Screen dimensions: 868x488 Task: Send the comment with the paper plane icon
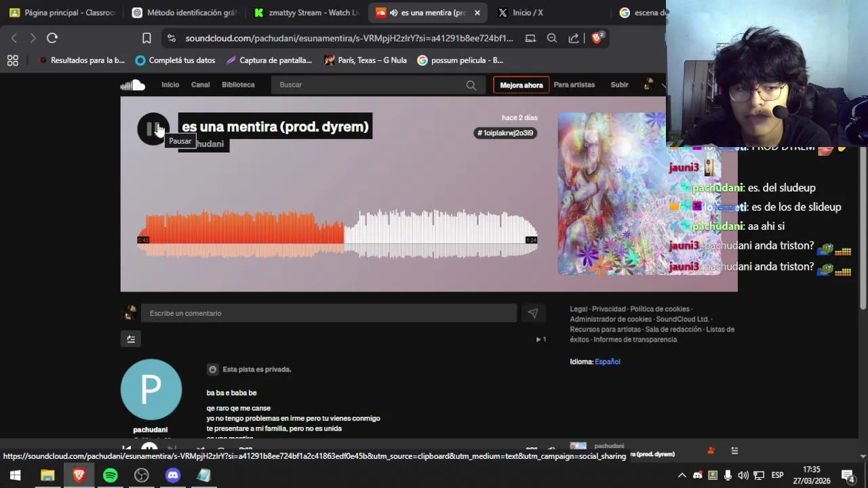(x=533, y=313)
